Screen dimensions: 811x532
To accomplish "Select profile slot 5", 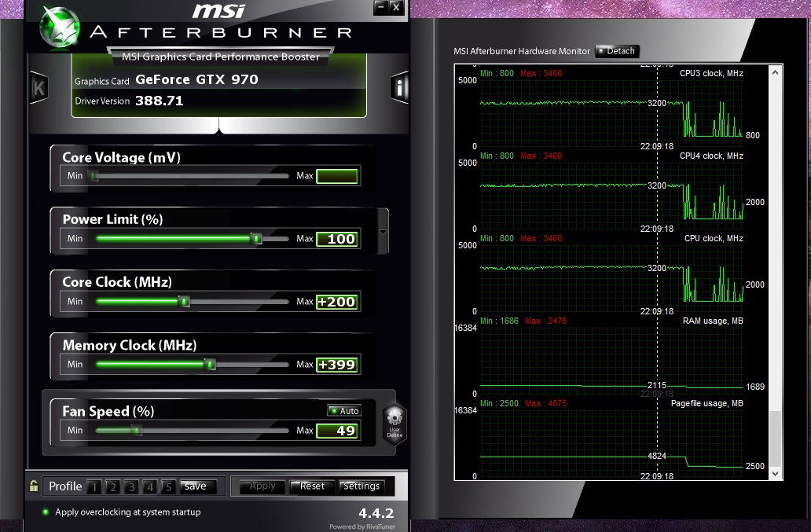I will 168,486.
